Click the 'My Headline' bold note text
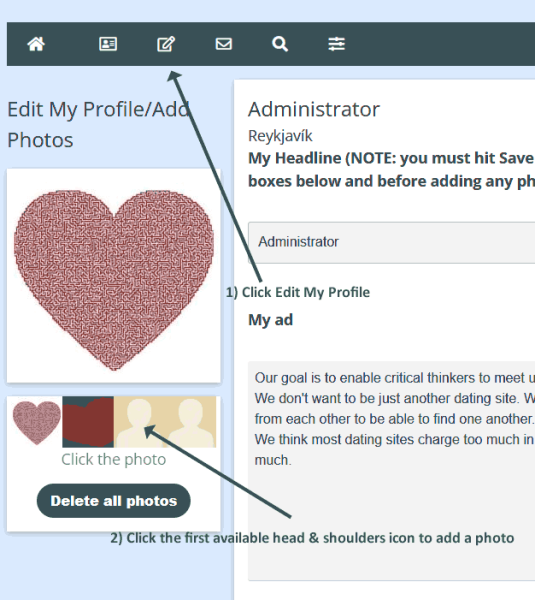The height and width of the screenshot is (600, 535). click(391, 170)
